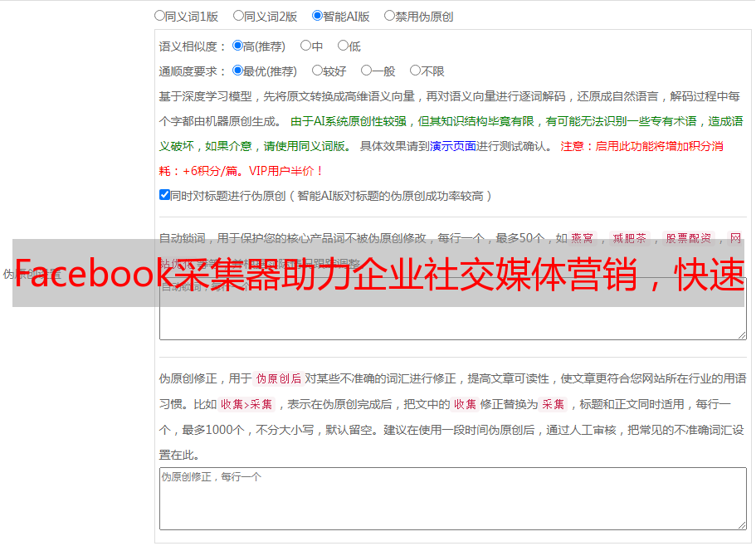Open the 演示页面 link
756x546 pixels.
453,146
